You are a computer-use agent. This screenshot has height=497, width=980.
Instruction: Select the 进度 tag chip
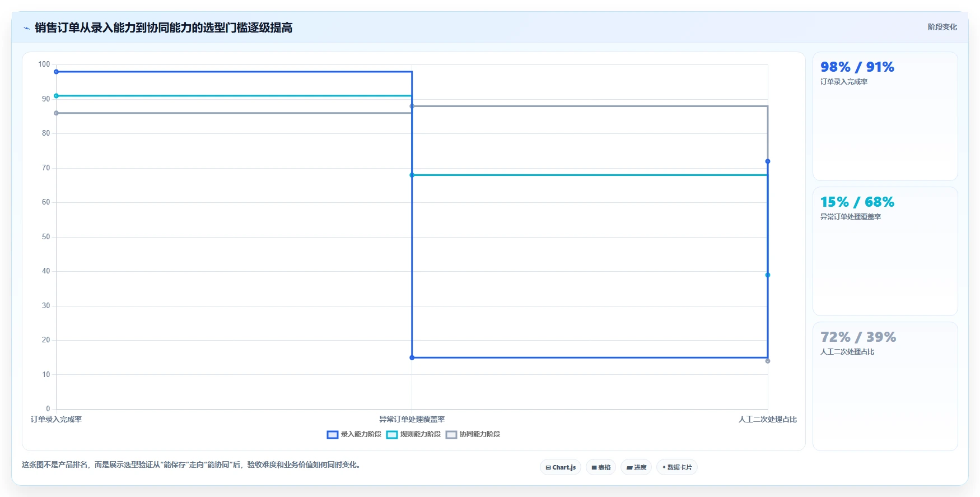636,467
